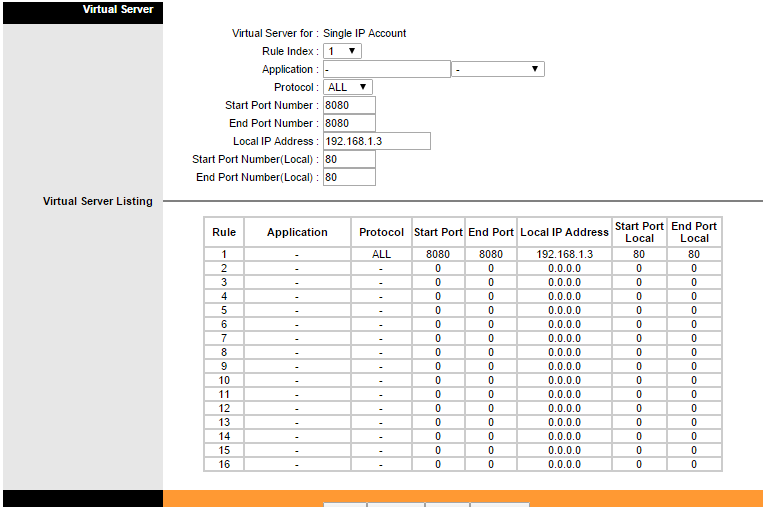Select rule number 10 in the listing
Screen dimensions: 766x507
224,380
